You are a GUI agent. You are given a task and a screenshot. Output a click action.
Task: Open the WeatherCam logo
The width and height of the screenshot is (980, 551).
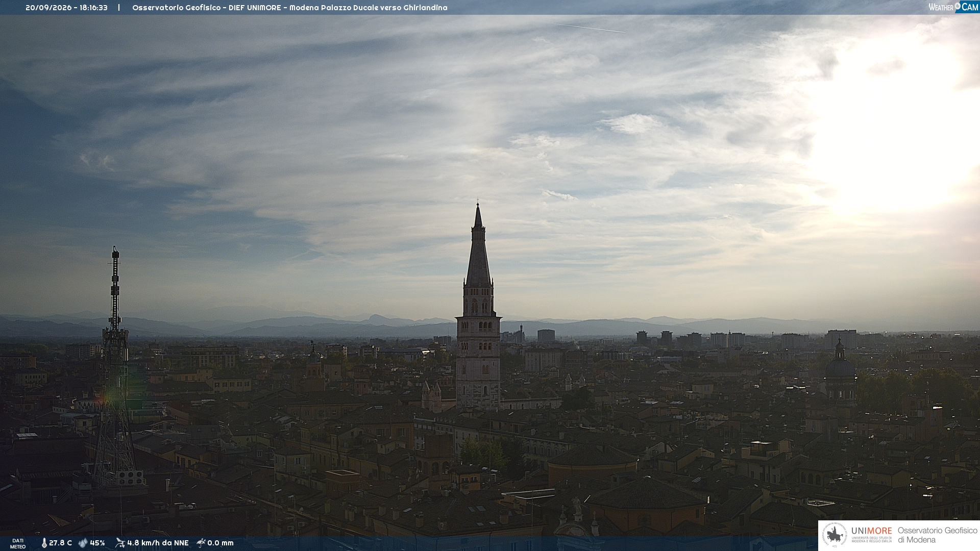pyautogui.click(x=953, y=7)
